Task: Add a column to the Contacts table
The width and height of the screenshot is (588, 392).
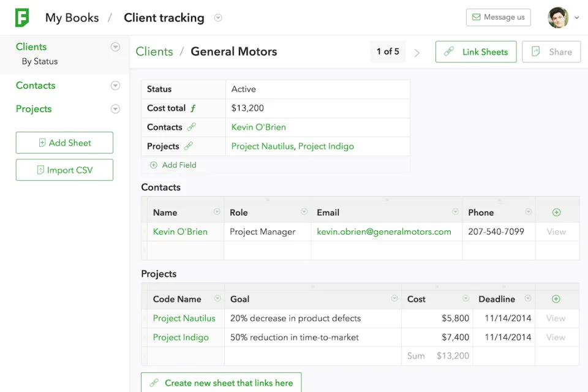Action: click(557, 213)
